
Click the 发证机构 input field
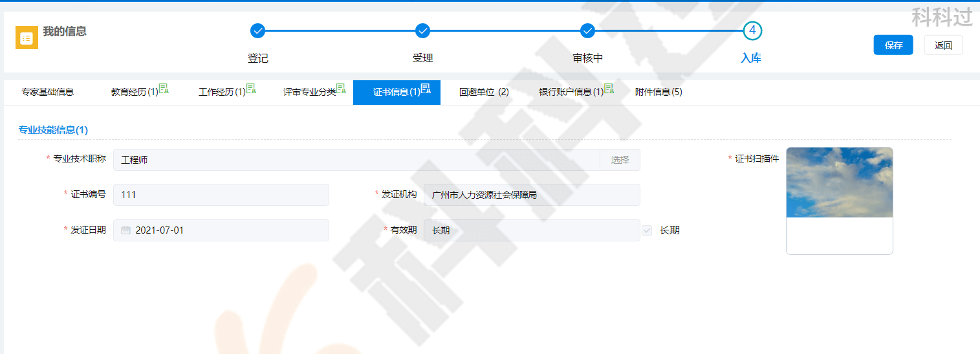(x=531, y=195)
